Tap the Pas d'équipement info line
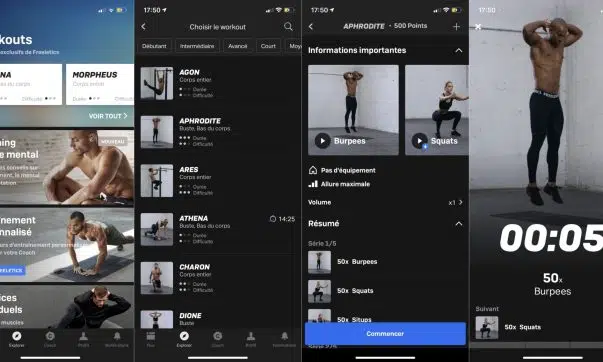Screen dimensions: 603x362 click(342, 170)
